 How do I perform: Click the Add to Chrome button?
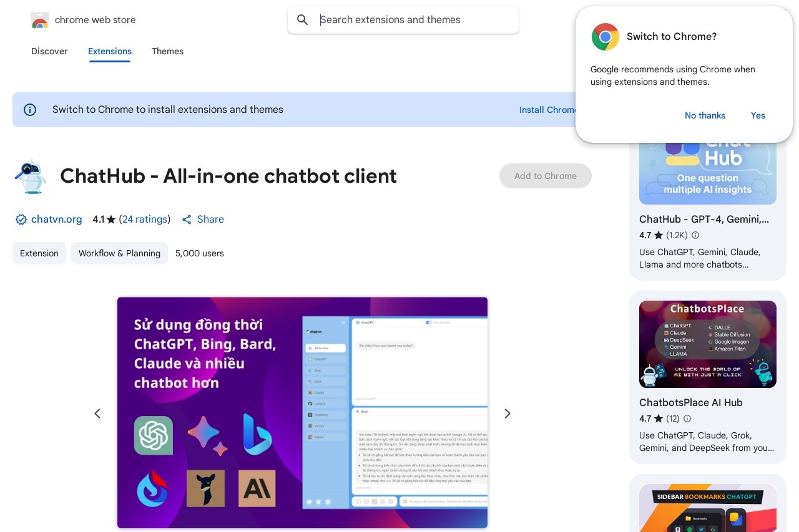tap(546, 176)
